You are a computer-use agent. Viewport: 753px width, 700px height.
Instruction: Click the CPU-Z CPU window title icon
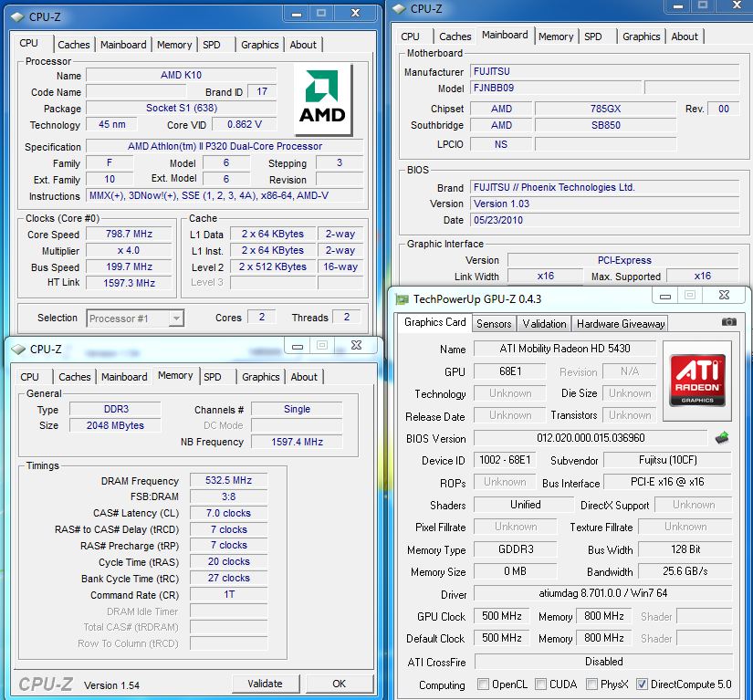pos(17,16)
